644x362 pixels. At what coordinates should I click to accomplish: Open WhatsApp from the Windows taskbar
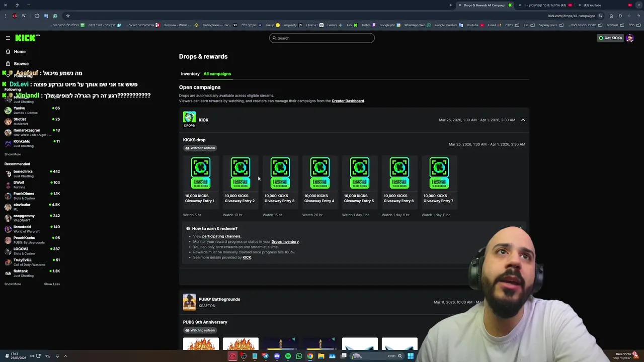coord(299,356)
